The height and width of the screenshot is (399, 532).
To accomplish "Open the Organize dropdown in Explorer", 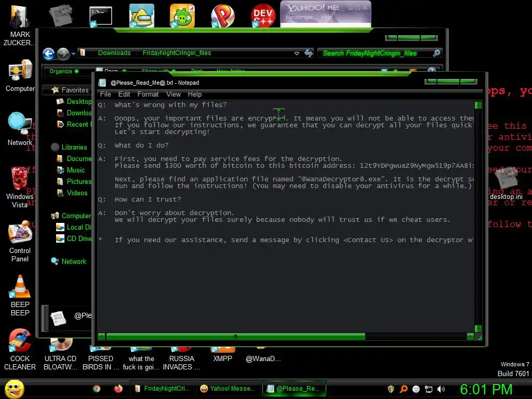I will tap(64, 71).
